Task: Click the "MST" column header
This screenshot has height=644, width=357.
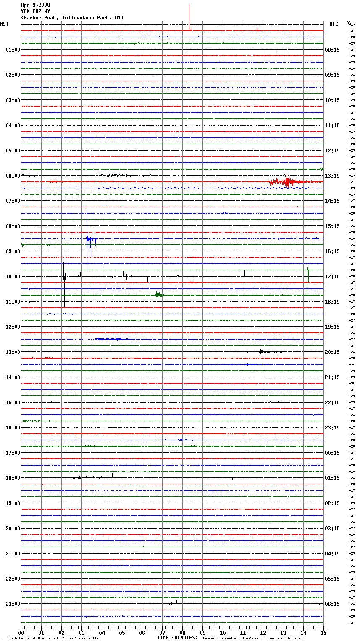Action: click(4, 24)
